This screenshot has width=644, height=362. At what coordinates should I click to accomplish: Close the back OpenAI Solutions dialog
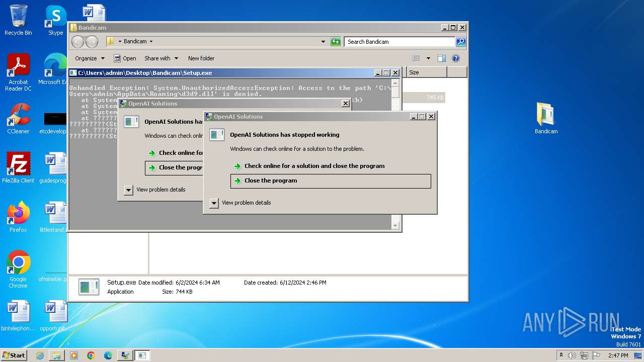pos(345,104)
